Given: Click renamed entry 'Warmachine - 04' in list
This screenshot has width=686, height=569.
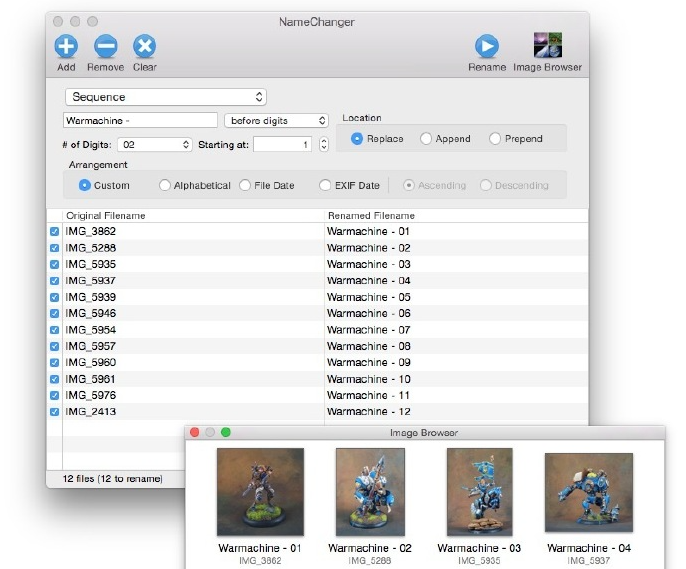Looking at the screenshot, I should [368, 281].
